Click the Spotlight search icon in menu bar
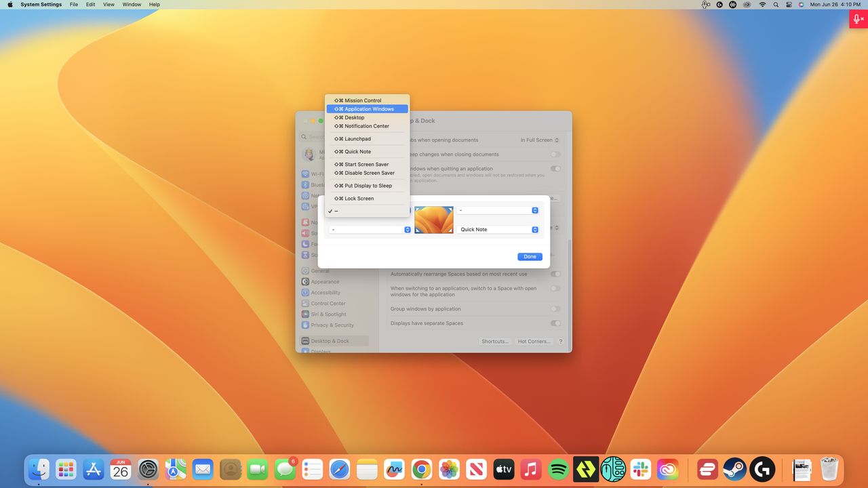This screenshot has height=488, width=868. [x=776, y=5]
